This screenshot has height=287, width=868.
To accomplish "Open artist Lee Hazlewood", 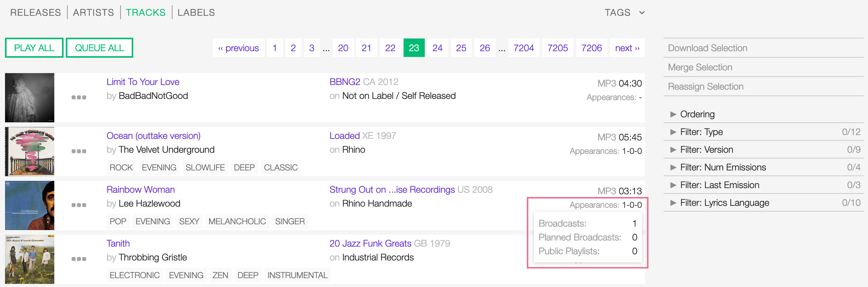I will click(149, 204).
